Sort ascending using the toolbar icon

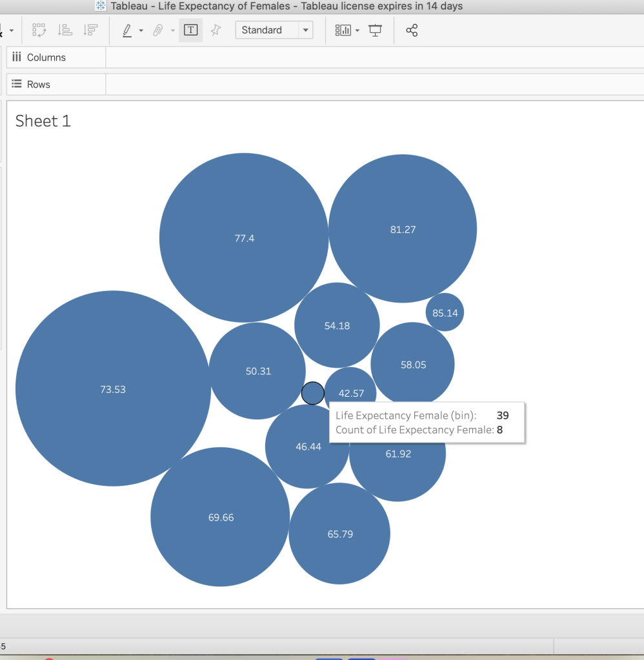pos(65,30)
